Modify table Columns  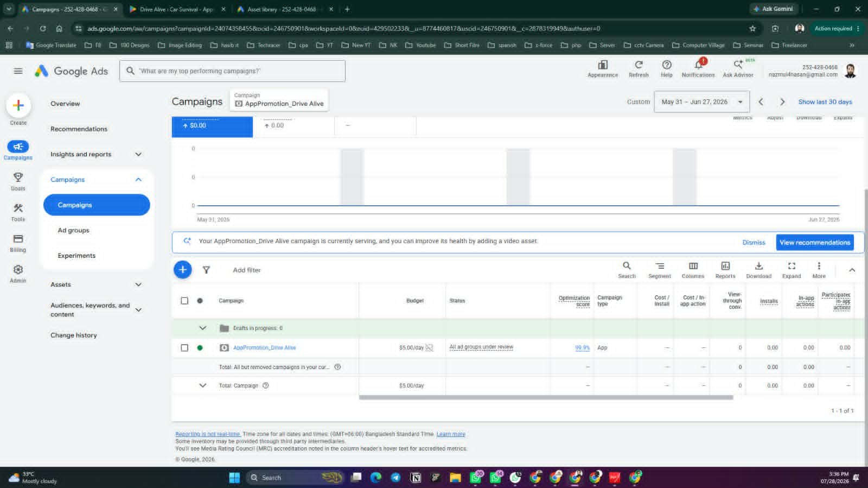693,270
